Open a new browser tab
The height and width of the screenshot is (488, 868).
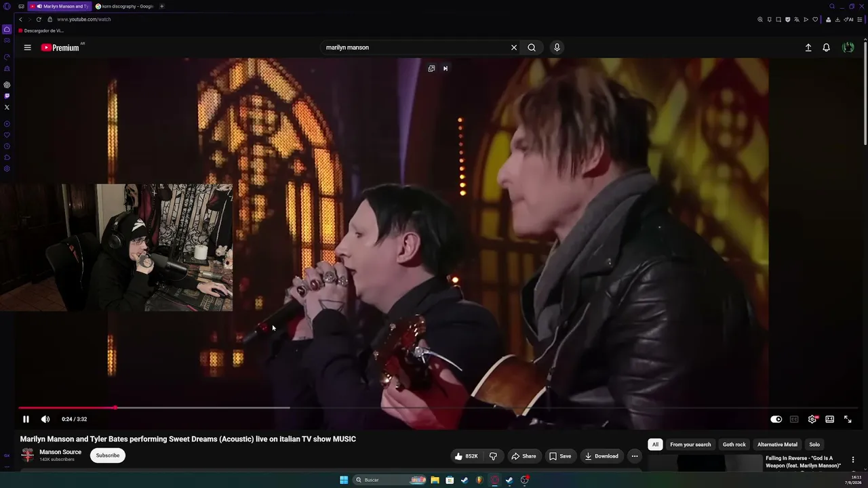(x=161, y=6)
